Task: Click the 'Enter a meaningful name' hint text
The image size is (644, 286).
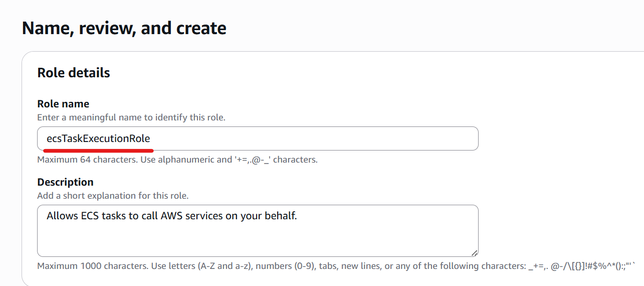Action: [x=131, y=118]
